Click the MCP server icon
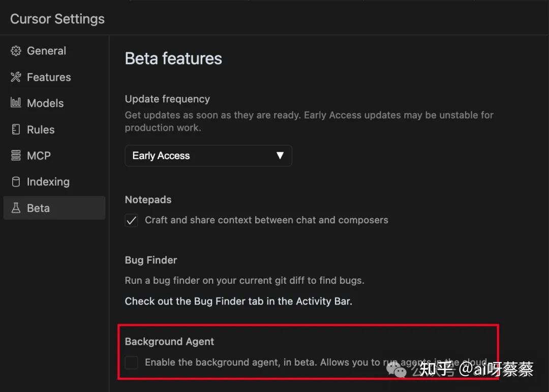549x392 pixels. tap(16, 156)
